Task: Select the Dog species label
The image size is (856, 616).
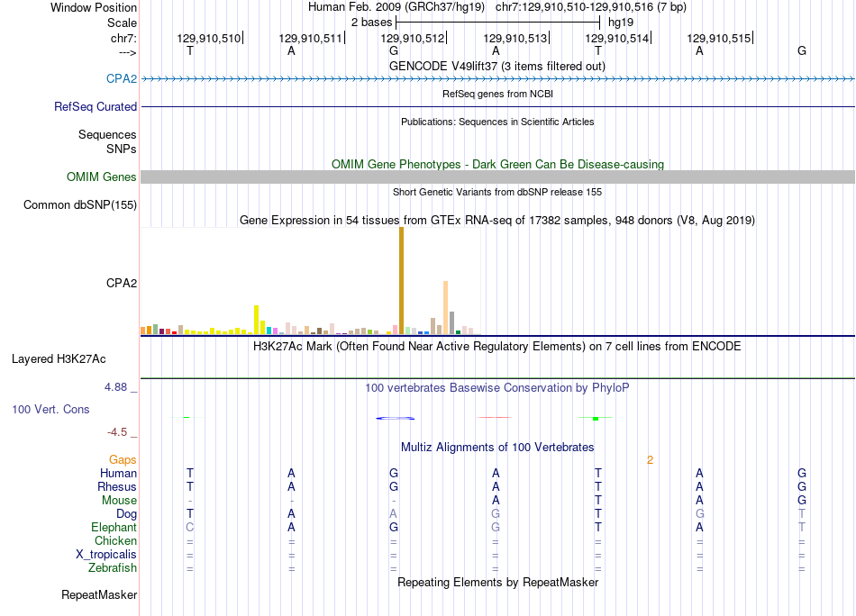Action: pos(126,514)
